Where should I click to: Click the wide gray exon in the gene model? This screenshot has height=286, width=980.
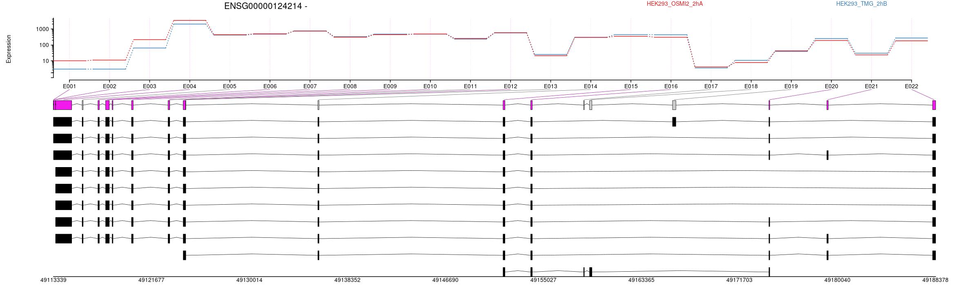(x=674, y=105)
